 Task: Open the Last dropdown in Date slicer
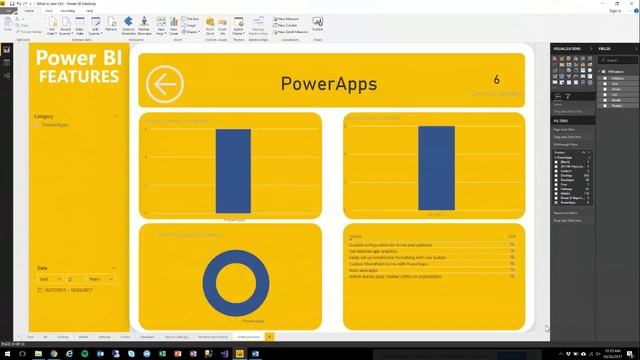coord(50,279)
